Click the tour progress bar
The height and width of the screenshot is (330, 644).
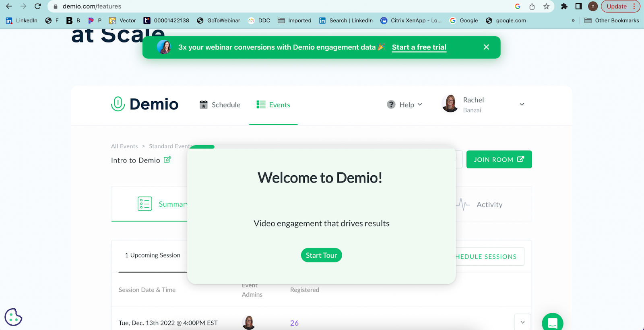click(x=322, y=147)
